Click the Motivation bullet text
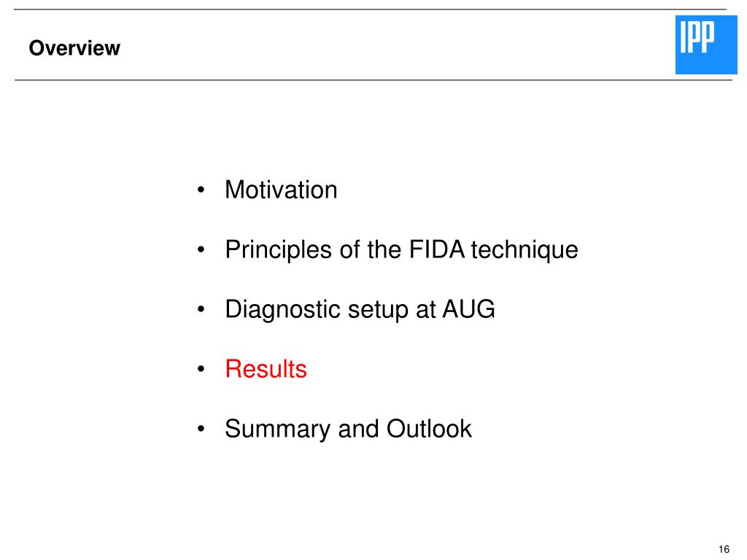The width and height of the screenshot is (747, 560). [x=281, y=190]
